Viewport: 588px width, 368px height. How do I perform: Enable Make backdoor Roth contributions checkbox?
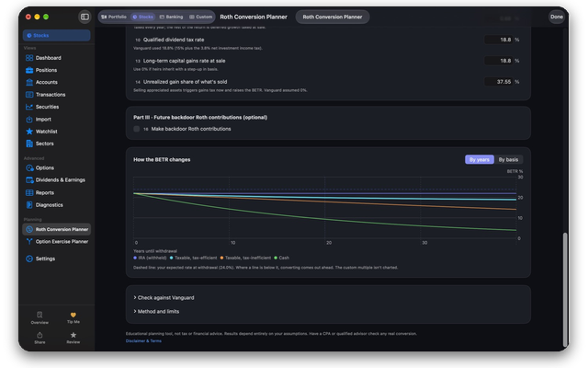[137, 129]
